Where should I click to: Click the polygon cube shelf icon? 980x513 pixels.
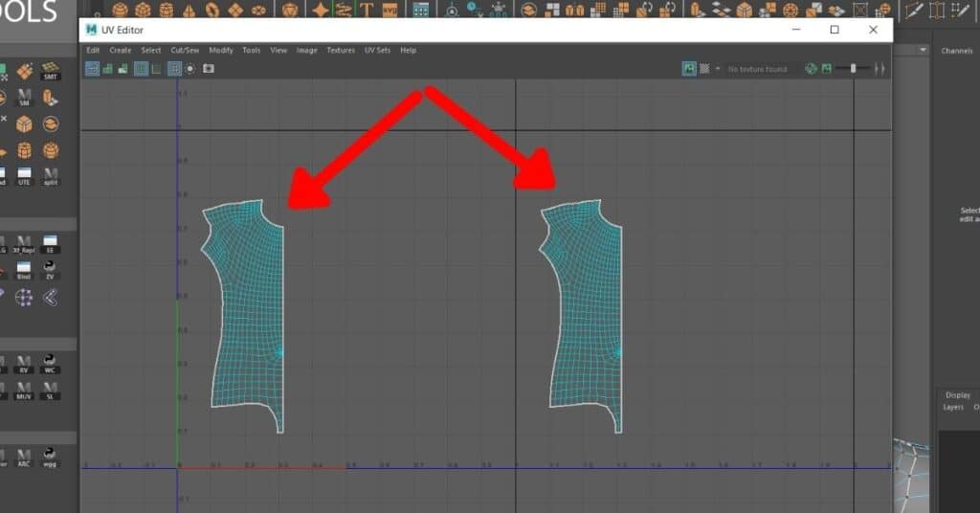[144, 10]
